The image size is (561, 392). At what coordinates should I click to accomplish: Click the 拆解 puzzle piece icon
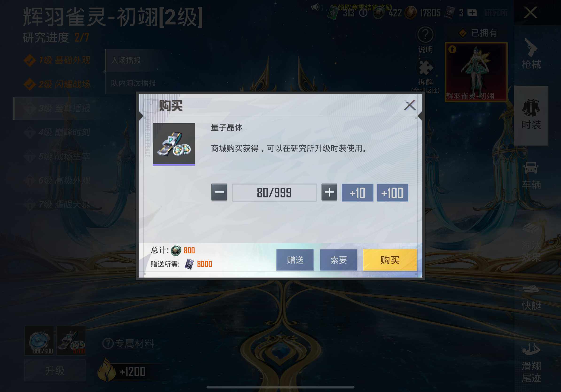(425, 68)
